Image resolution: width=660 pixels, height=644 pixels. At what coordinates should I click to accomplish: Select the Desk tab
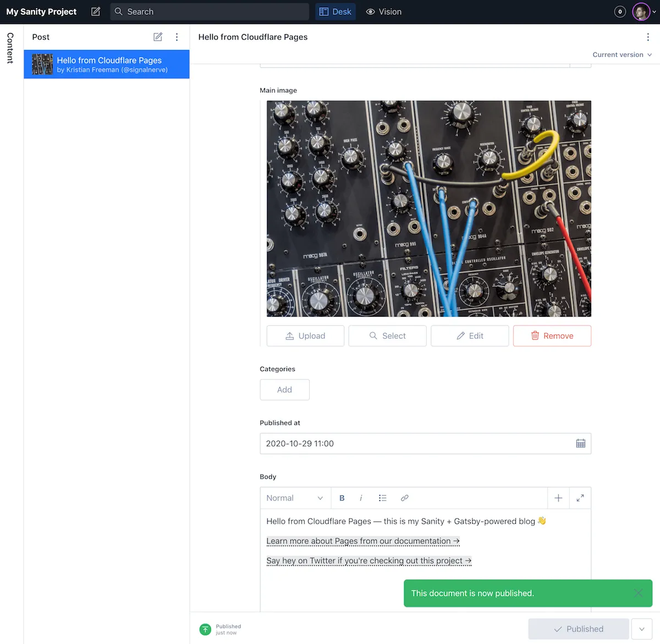click(335, 11)
